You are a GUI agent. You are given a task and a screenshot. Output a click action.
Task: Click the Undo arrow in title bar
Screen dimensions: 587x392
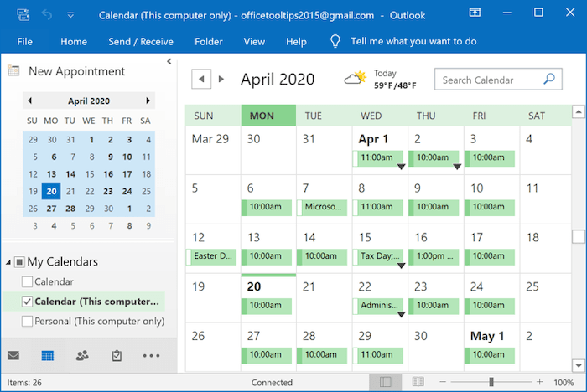click(x=47, y=15)
